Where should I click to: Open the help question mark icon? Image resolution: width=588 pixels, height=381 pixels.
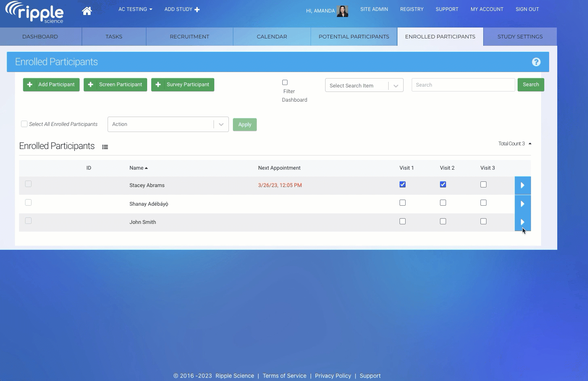point(536,62)
